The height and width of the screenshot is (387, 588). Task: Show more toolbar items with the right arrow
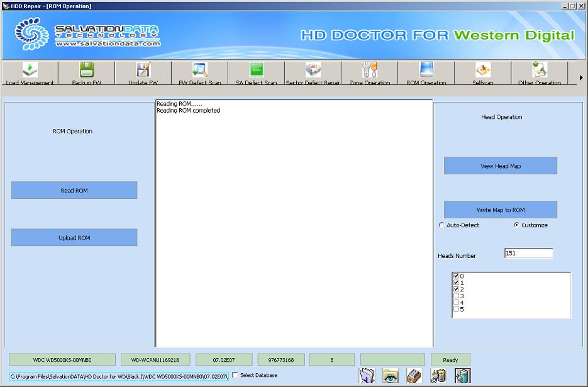(581, 77)
